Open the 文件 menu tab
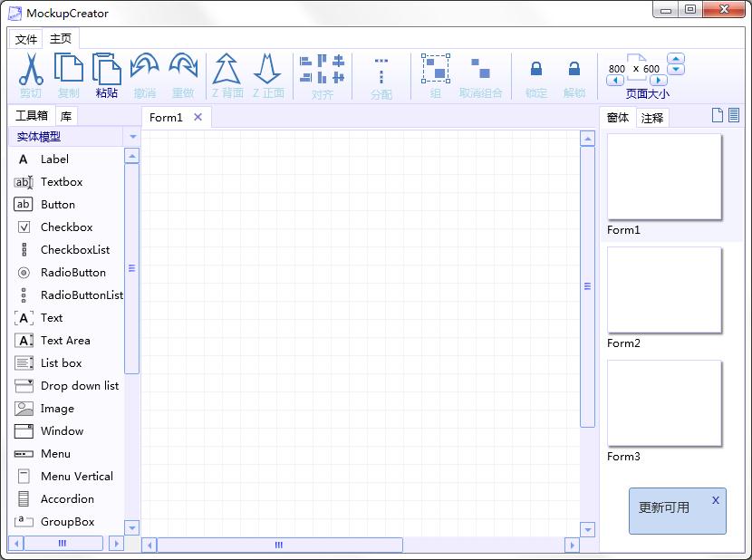 [x=26, y=39]
